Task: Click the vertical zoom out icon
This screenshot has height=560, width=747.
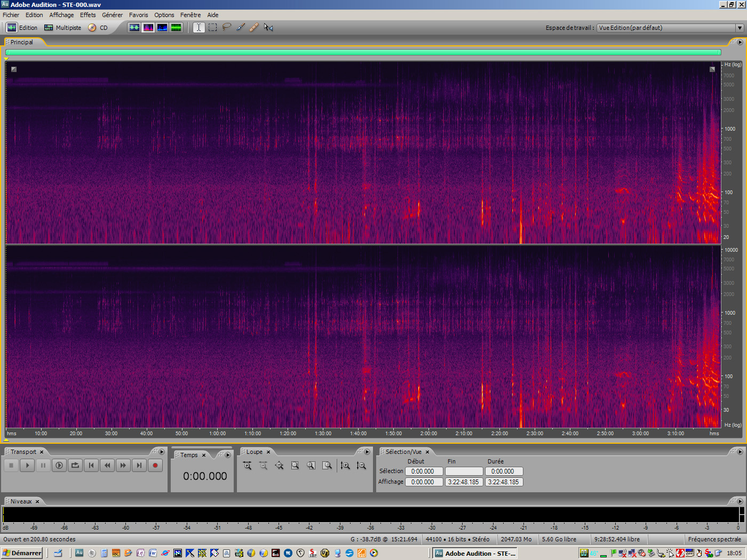Action: point(361,465)
